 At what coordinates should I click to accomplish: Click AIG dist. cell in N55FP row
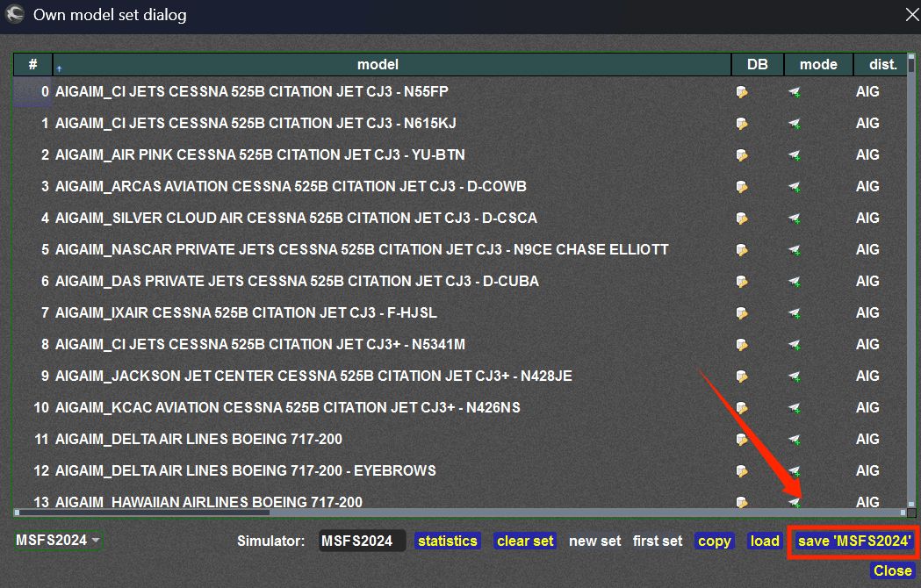pos(867,91)
